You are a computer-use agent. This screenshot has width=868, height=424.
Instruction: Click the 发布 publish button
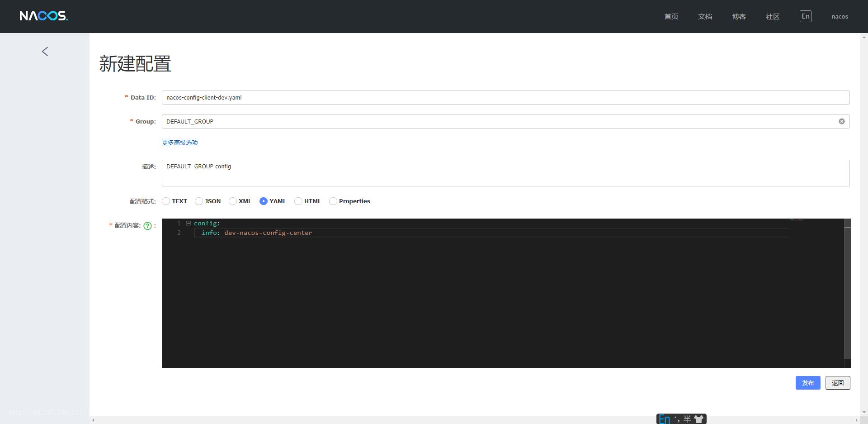(x=808, y=383)
